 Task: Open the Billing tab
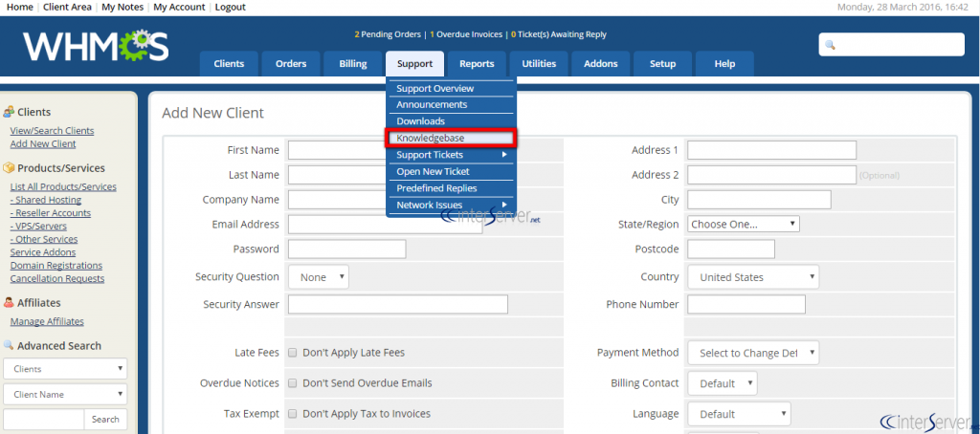(353, 64)
